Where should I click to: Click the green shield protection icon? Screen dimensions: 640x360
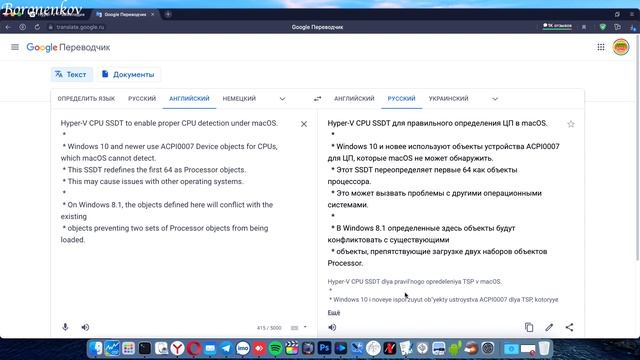tap(602, 27)
